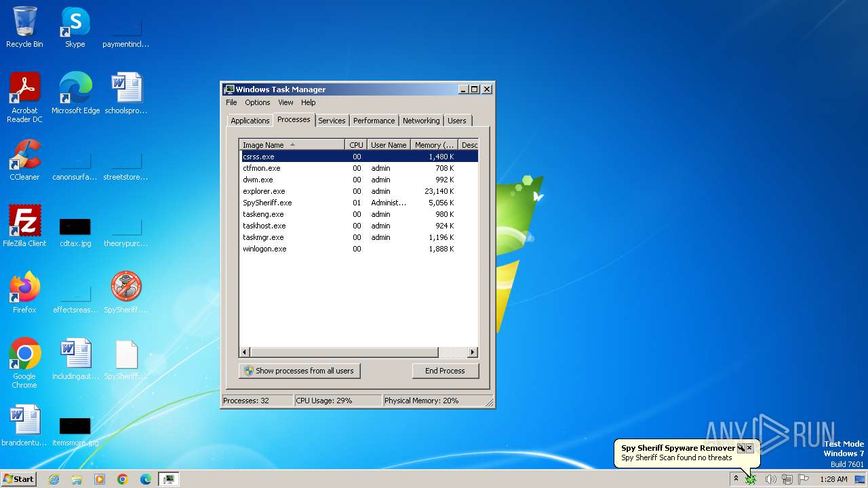Launch Acrobat Reader DC desktop icon
The height and width of the screenshot is (488, 868).
[x=24, y=97]
